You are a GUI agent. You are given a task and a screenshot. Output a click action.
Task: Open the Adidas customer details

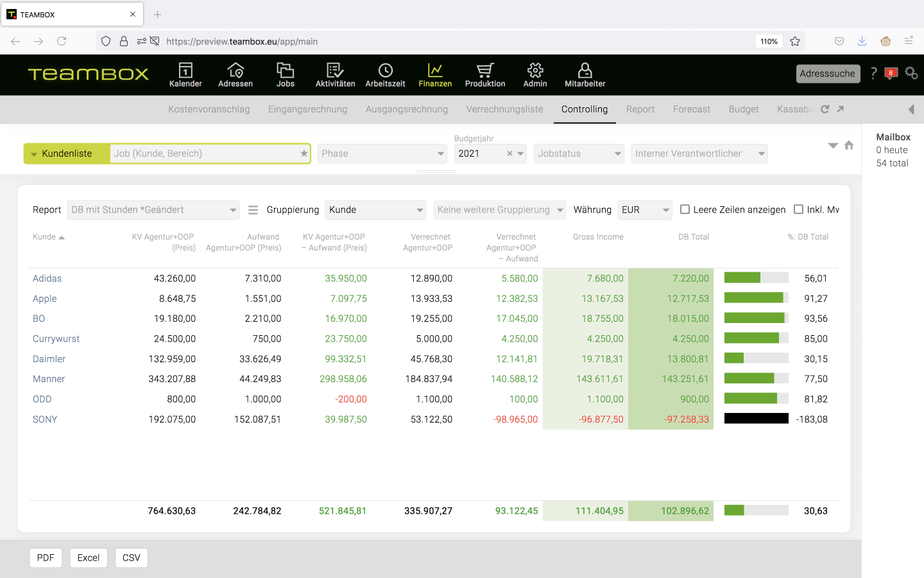click(46, 278)
